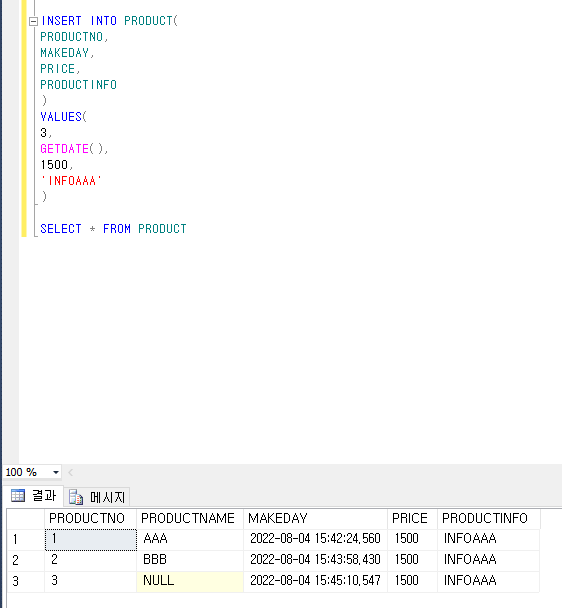Click the scroll-left arrow beside zoom box
The height and width of the screenshot is (608, 562).
pos(71,472)
